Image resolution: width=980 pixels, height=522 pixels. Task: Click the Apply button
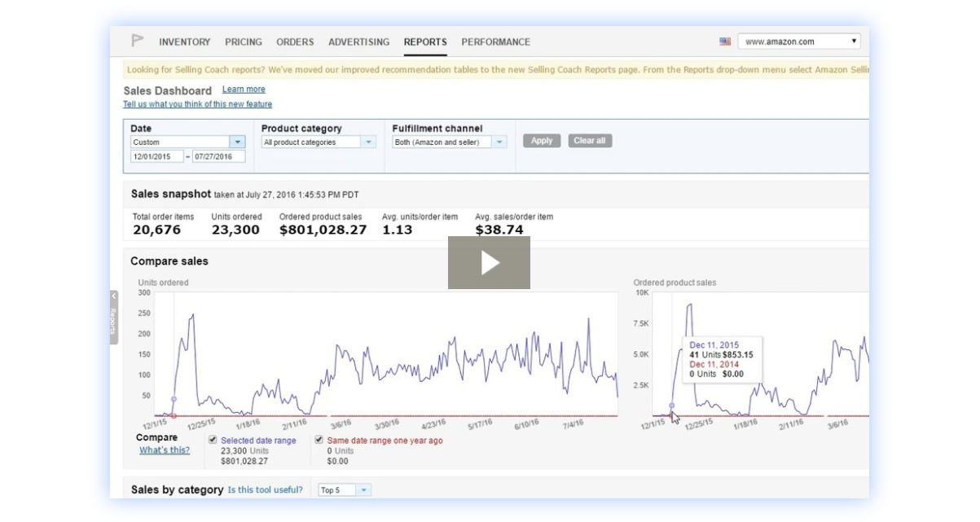542,141
